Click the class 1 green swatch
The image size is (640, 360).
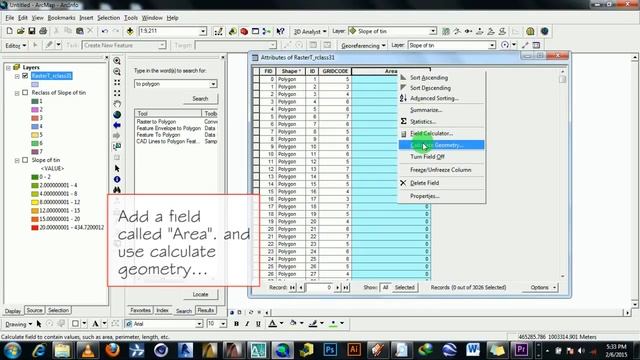pyautogui.click(x=35, y=101)
